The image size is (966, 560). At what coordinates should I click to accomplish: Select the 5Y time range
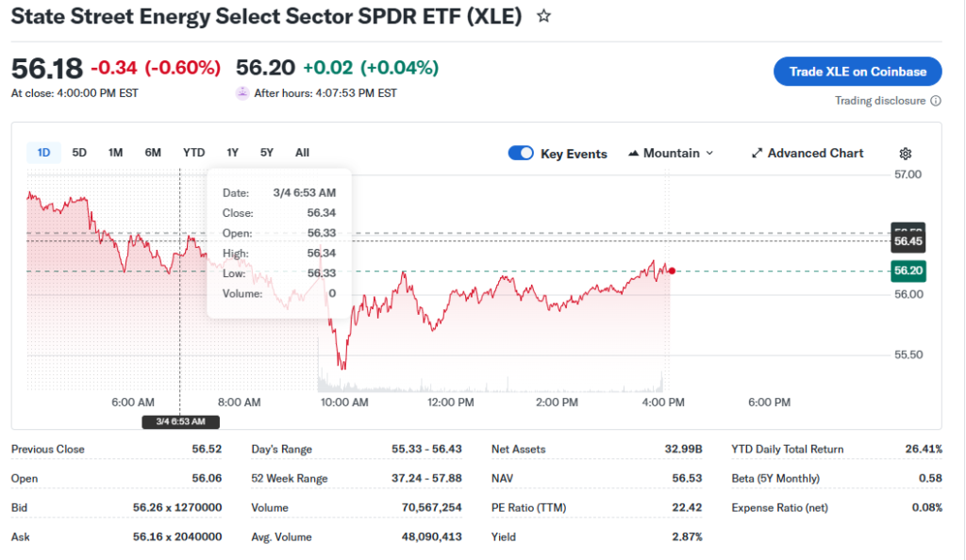point(267,153)
